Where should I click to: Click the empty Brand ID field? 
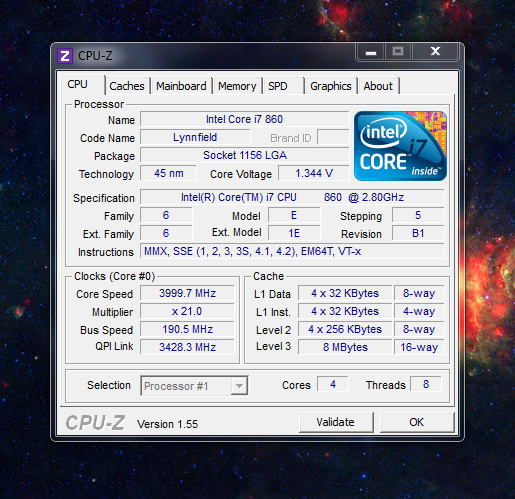(333, 137)
